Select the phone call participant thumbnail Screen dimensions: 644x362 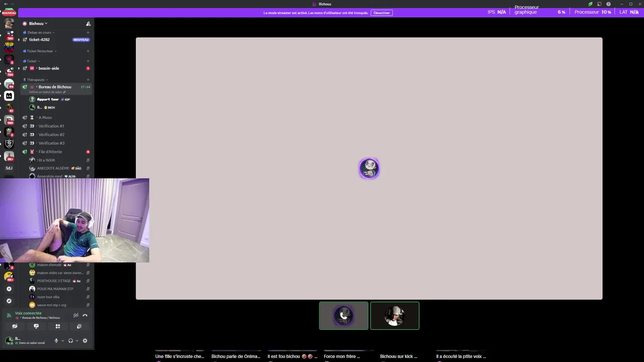[344, 316]
